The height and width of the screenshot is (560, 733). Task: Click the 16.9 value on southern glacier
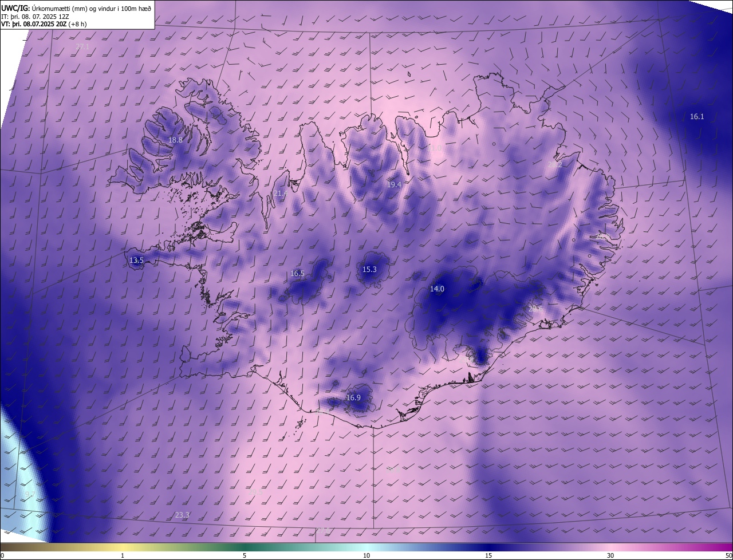[353, 397]
